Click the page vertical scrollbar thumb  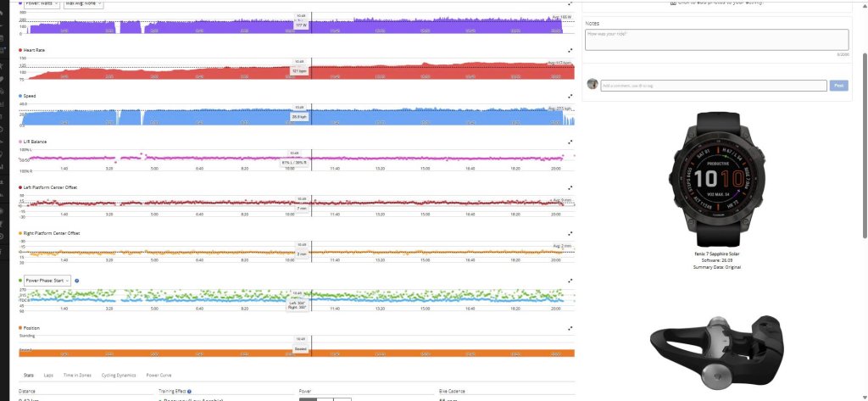click(x=865, y=146)
